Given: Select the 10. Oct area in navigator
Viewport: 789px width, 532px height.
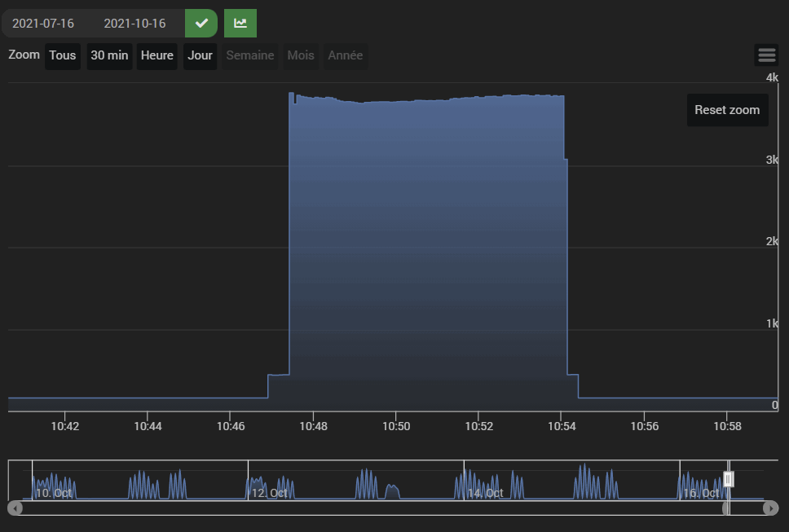Looking at the screenshot, I should click(x=54, y=493).
